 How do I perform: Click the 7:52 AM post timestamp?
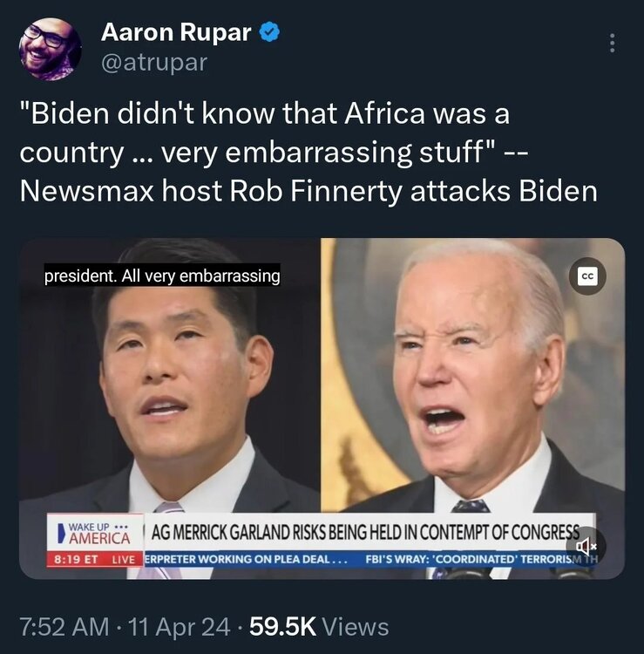pyautogui.click(x=64, y=626)
